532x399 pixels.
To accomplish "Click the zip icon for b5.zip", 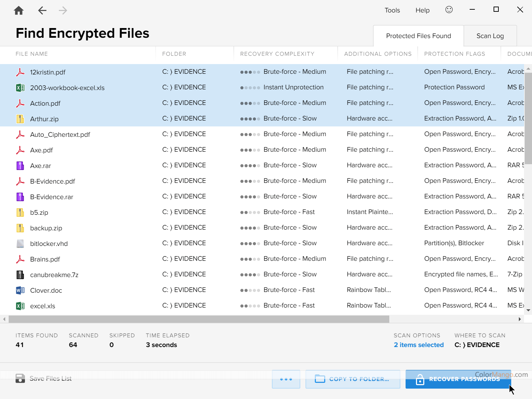I will (x=20, y=212).
